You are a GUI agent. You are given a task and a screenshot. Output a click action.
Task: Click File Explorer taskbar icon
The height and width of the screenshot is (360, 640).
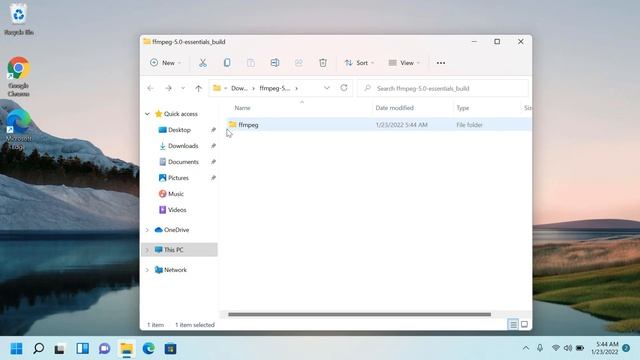[127, 349]
